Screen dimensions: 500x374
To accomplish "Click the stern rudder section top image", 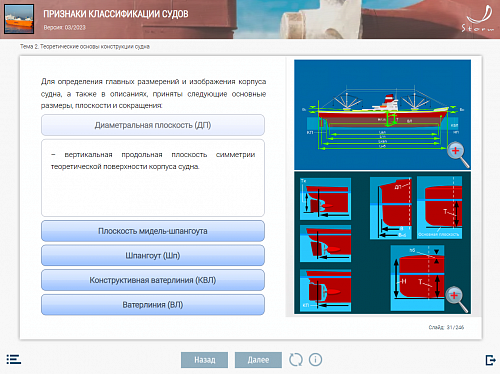I will (325, 199).
